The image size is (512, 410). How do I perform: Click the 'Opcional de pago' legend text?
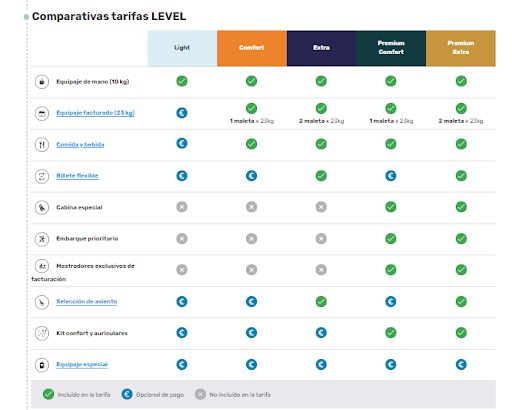click(160, 395)
